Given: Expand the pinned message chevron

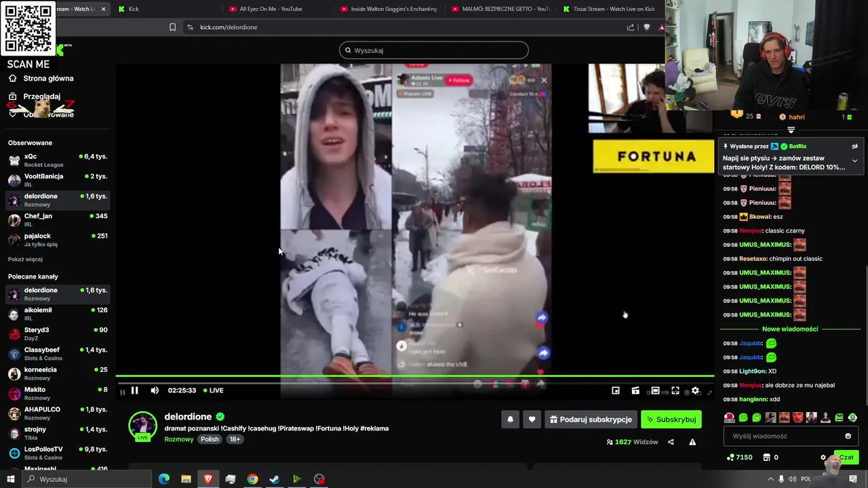Looking at the screenshot, I should point(854,161).
